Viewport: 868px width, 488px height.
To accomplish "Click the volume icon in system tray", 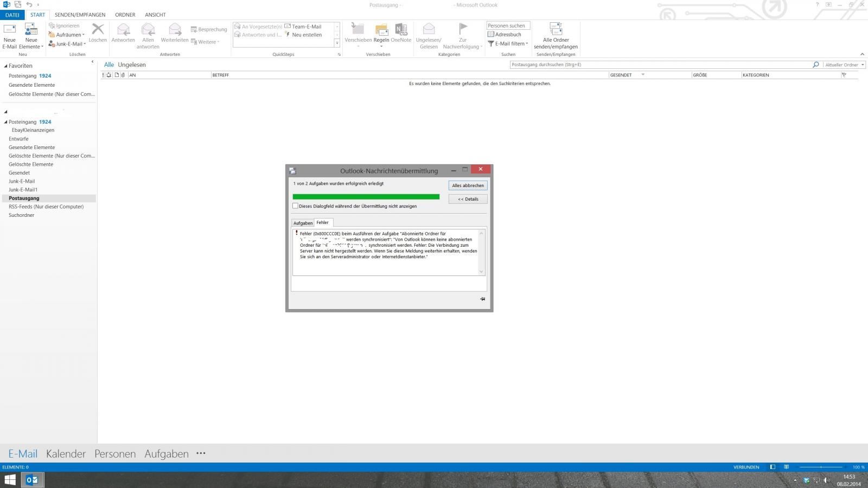I will pyautogui.click(x=826, y=480).
